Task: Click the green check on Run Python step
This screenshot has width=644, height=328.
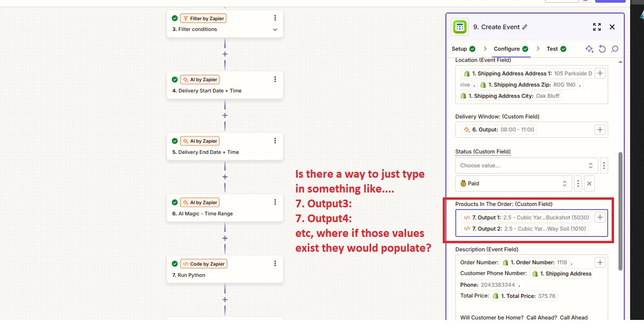Action: tap(175, 264)
